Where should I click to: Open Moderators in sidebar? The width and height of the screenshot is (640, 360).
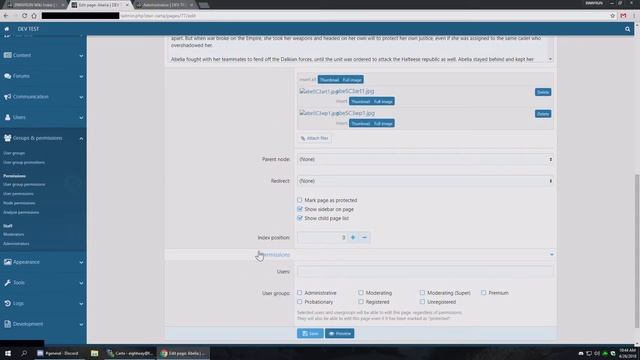point(13,235)
